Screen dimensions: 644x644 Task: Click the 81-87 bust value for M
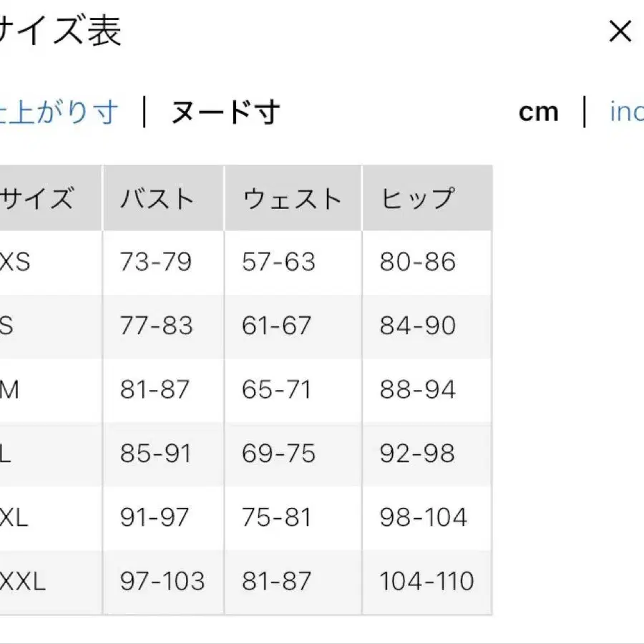(x=152, y=390)
